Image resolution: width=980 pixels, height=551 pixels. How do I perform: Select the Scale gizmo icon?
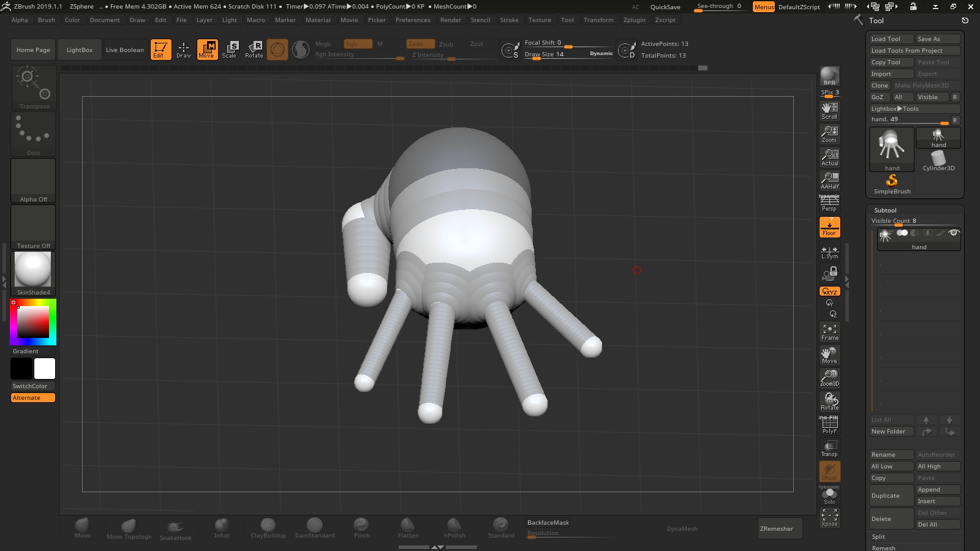pos(230,50)
